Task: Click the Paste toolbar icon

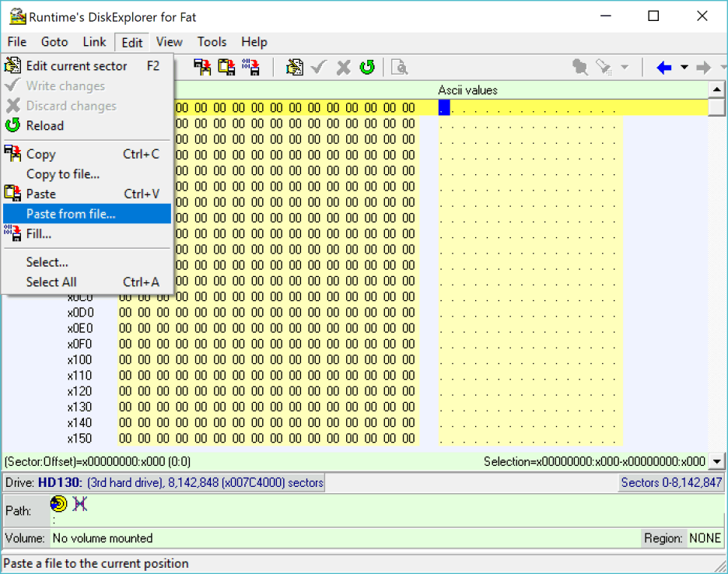Action: tap(226, 68)
